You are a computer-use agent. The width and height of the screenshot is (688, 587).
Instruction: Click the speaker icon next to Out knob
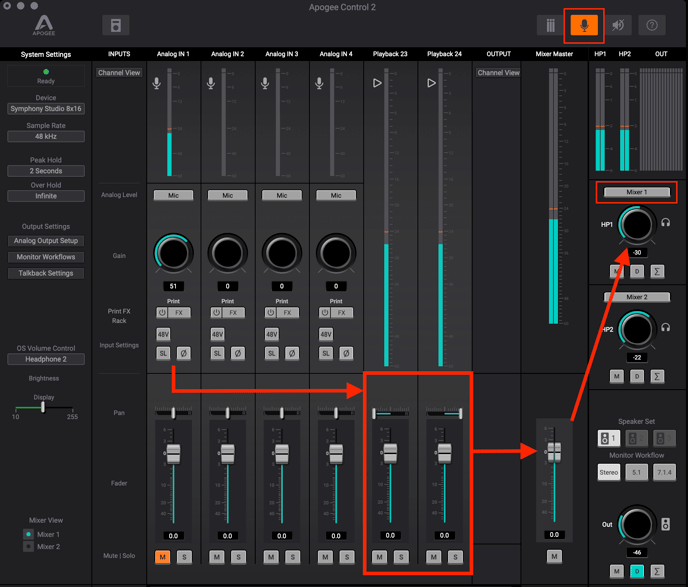click(x=666, y=524)
